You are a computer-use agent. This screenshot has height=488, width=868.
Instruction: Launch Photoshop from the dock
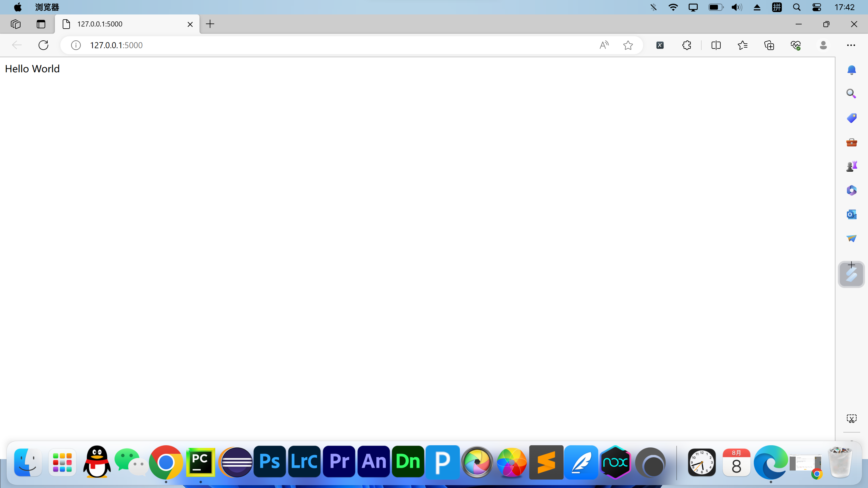269,461
